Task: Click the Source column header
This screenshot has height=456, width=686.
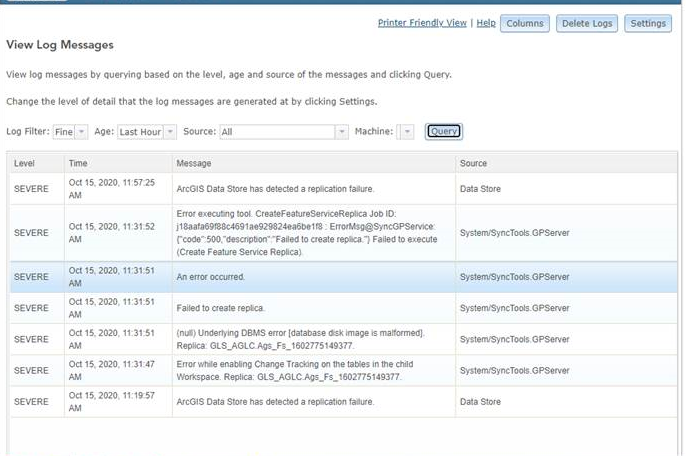Action: [x=473, y=162]
